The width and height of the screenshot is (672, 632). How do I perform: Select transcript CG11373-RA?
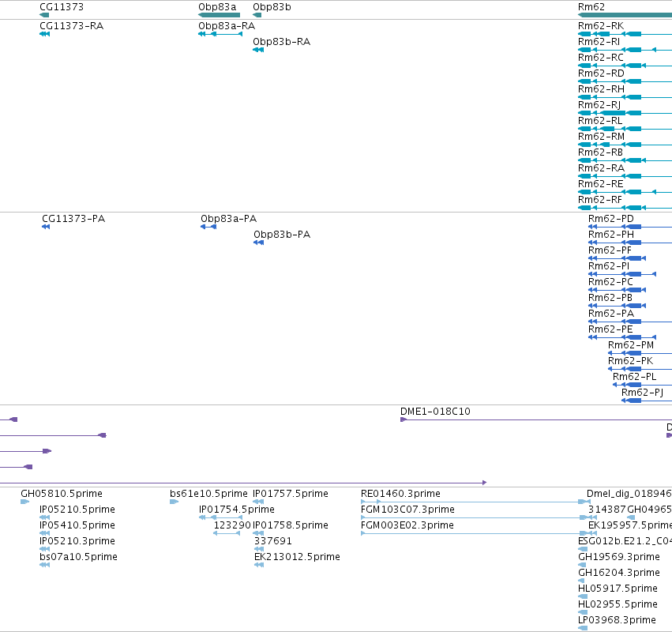(71, 26)
